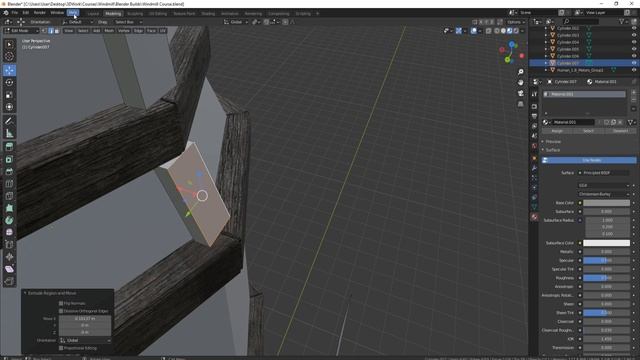
Task: Open the Orientation Default dropdown in header
Action: (78, 22)
